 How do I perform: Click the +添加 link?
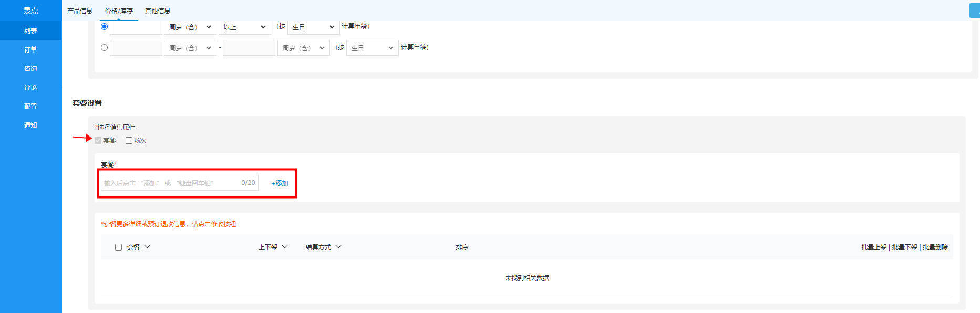pyautogui.click(x=280, y=183)
